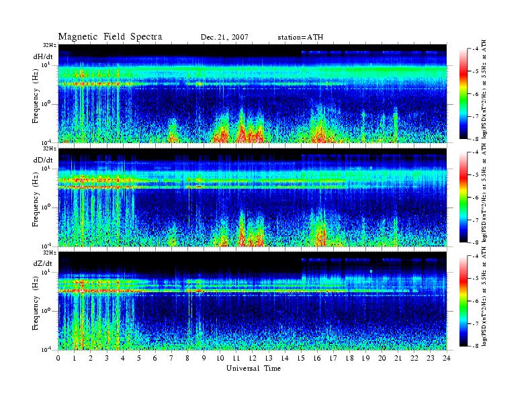Click hour tick label "18" on time axis
The height and width of the screenshot is (411, 532).
[x=349, y=358]
